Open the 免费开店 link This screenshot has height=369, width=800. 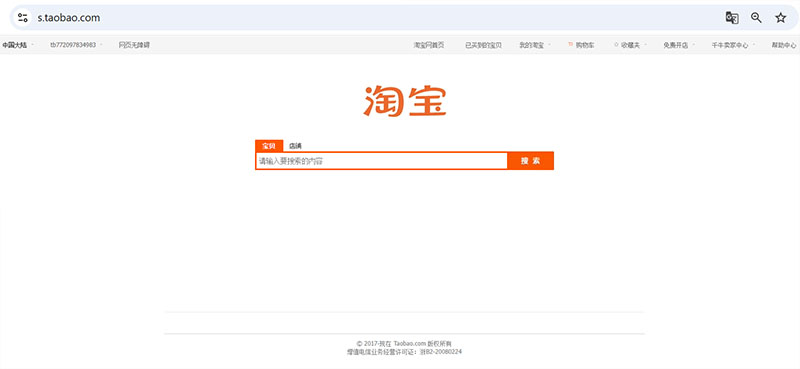coord(676,45)
